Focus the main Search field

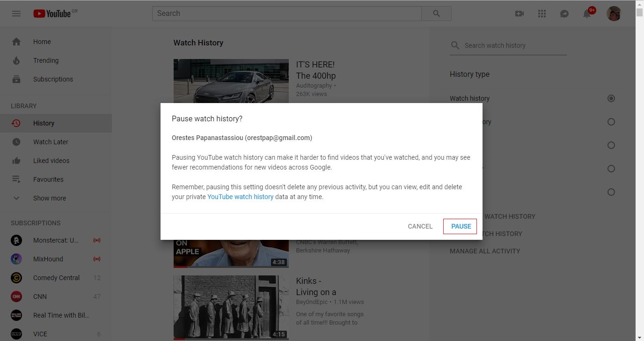pyautogui.click(x=286, y=14)
